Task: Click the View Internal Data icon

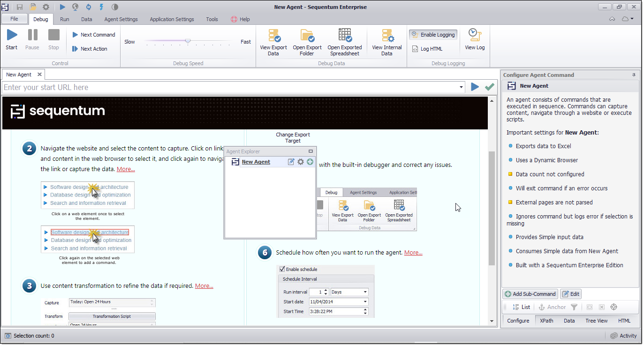Action: [x=387, y=36]
